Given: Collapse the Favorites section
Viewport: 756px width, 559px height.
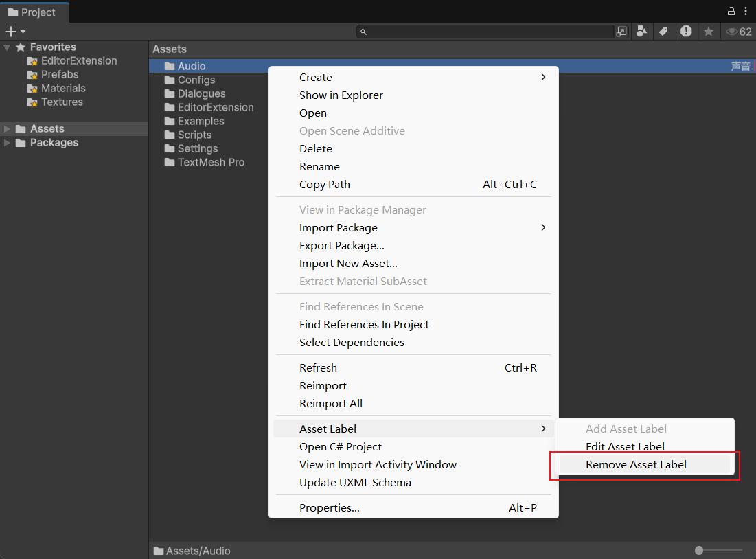Looking at the screenshot, I should 8,47.
